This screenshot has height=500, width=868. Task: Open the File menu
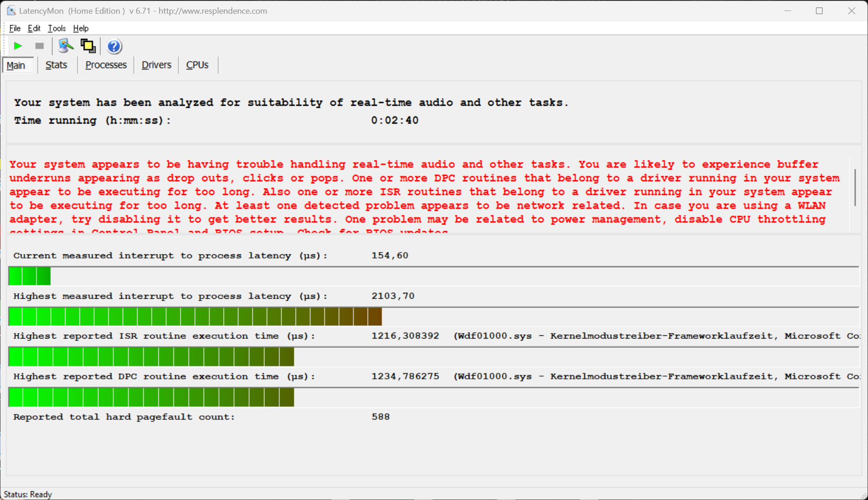[15, 28]
